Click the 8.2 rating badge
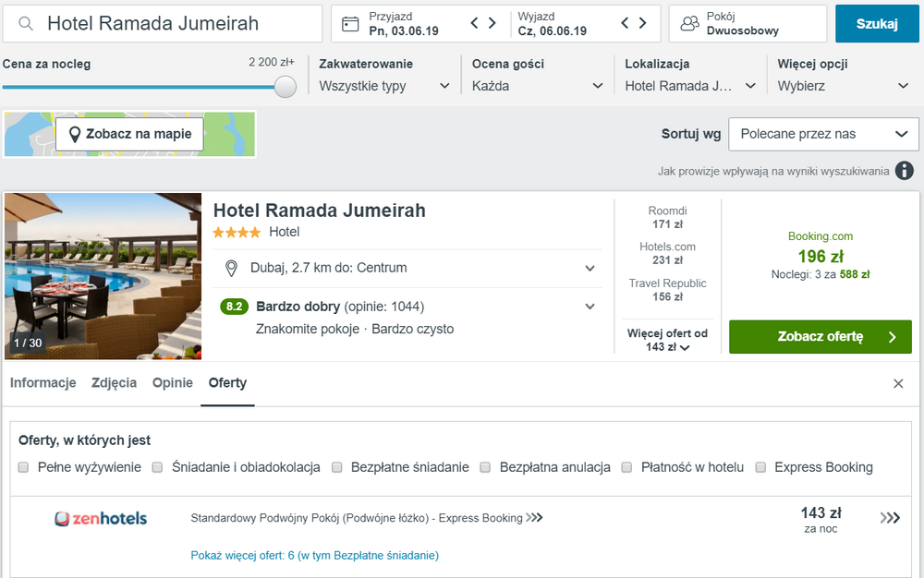This screenshot has height=578, width=924. coord(234,306)
